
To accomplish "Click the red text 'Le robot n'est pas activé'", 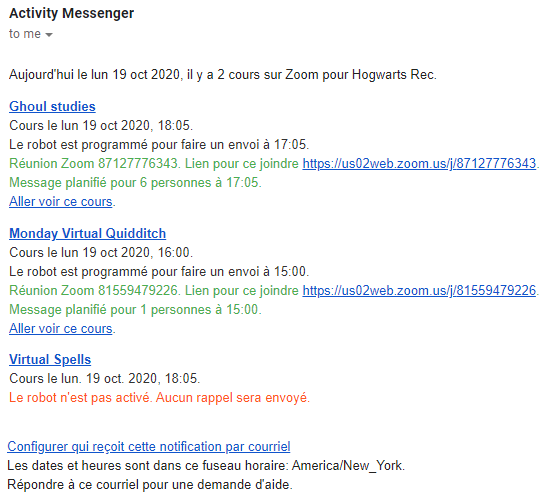I will (x=80, y=397).
